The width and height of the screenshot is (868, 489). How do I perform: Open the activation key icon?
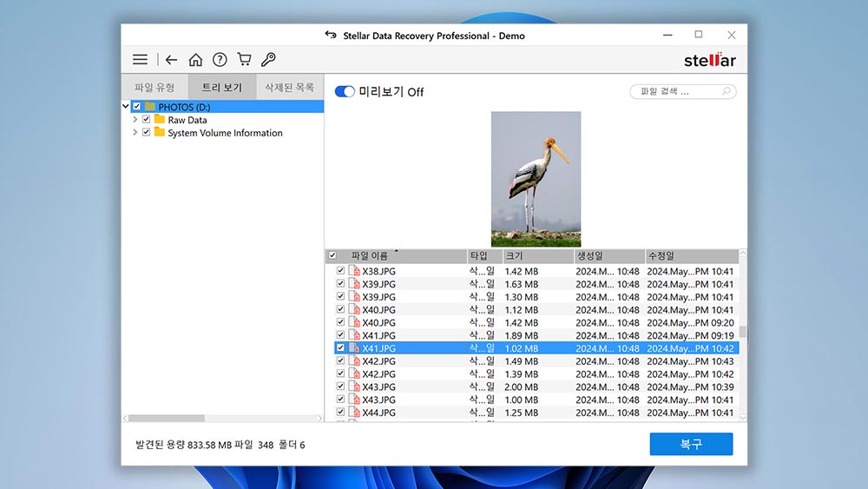coord(268,59)
